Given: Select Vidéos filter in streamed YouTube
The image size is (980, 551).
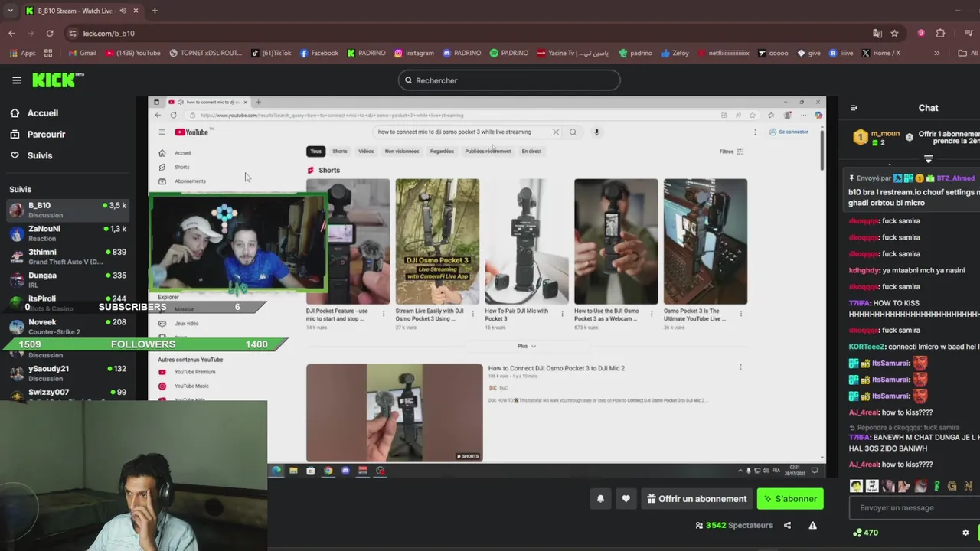Looking at the screenshot, I should tap(366, 152).
